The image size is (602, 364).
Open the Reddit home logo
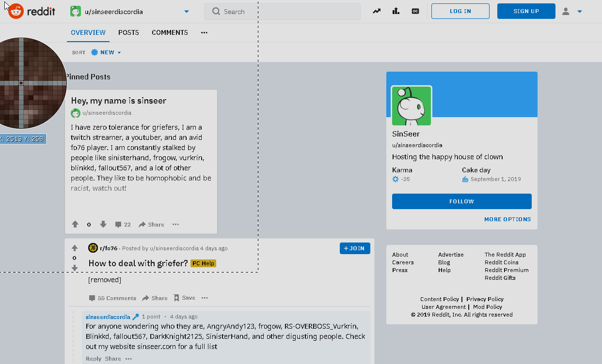(32, 11)
